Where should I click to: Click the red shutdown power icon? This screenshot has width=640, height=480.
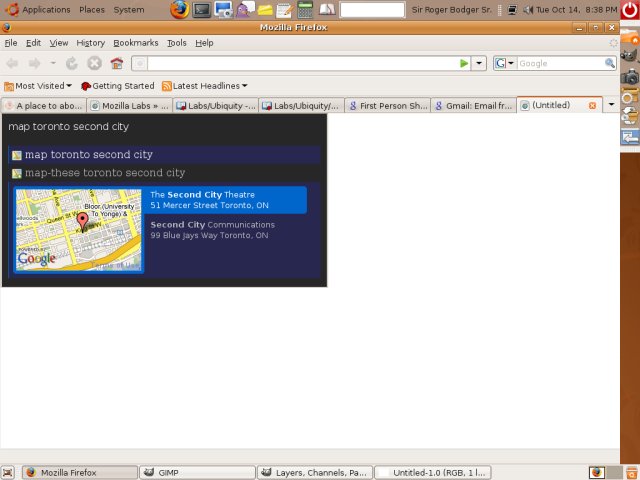(628, 10)
